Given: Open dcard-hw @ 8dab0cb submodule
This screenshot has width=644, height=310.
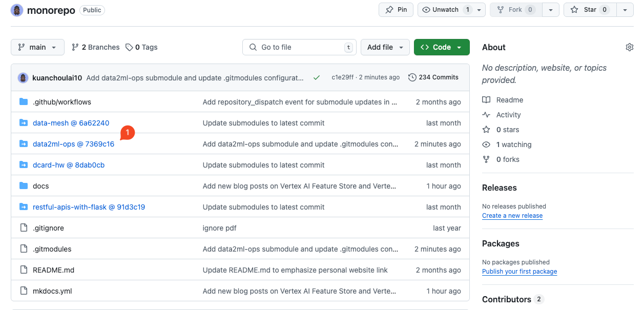Looking at the screenshot, I should [x=69, y=165].
